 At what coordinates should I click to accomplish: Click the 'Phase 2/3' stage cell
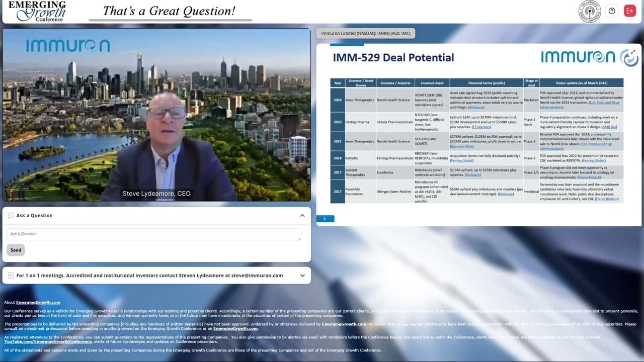tap(531, 172)
